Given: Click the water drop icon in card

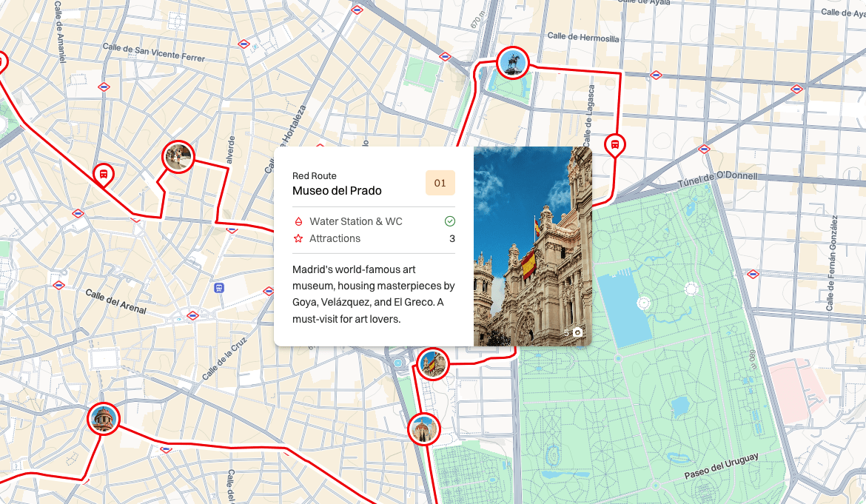Looking at the screenshot, I should (298, 221).
